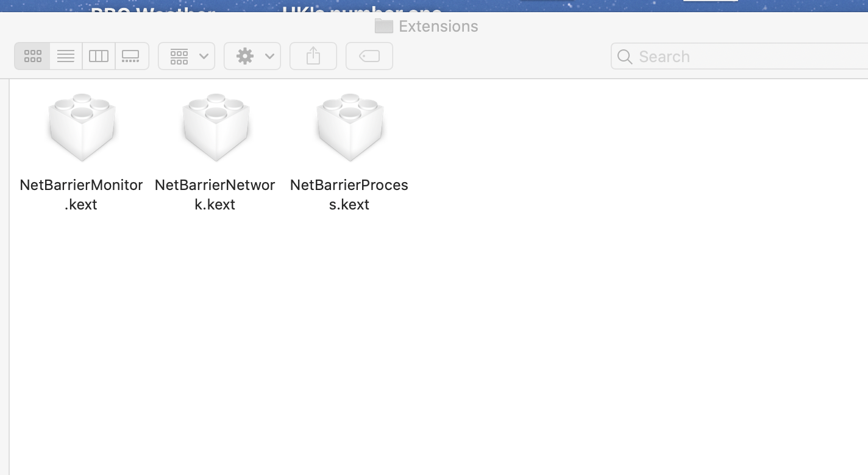Click the Edit Tags button
This screenshot has height=475, width=868.
(369, 56)
